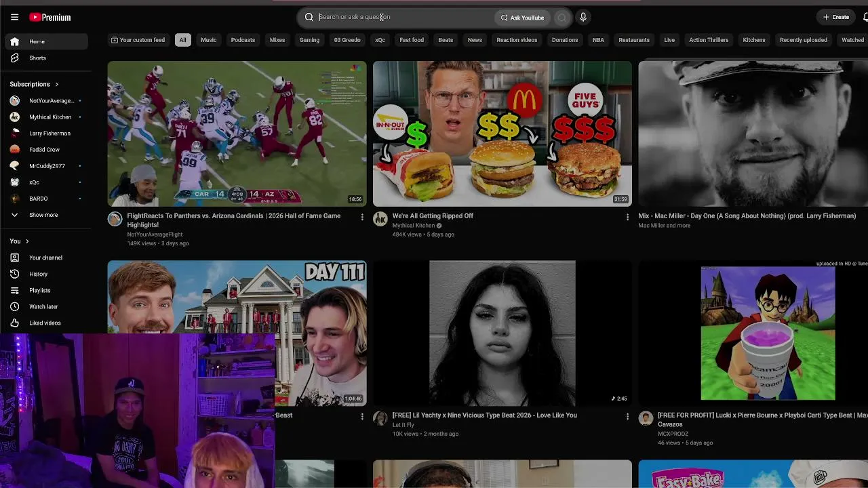Screen dimensions: 868x488
Task: Click the magnifier search button beside Ask YouTube
Action: 561,18
